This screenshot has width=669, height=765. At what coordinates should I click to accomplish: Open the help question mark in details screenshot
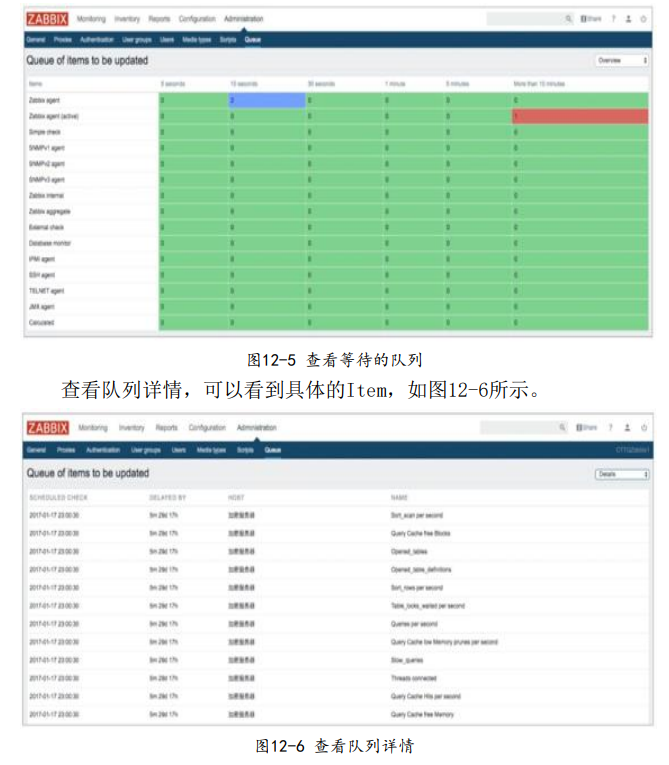pyautogui.click(x=610, y=427)
